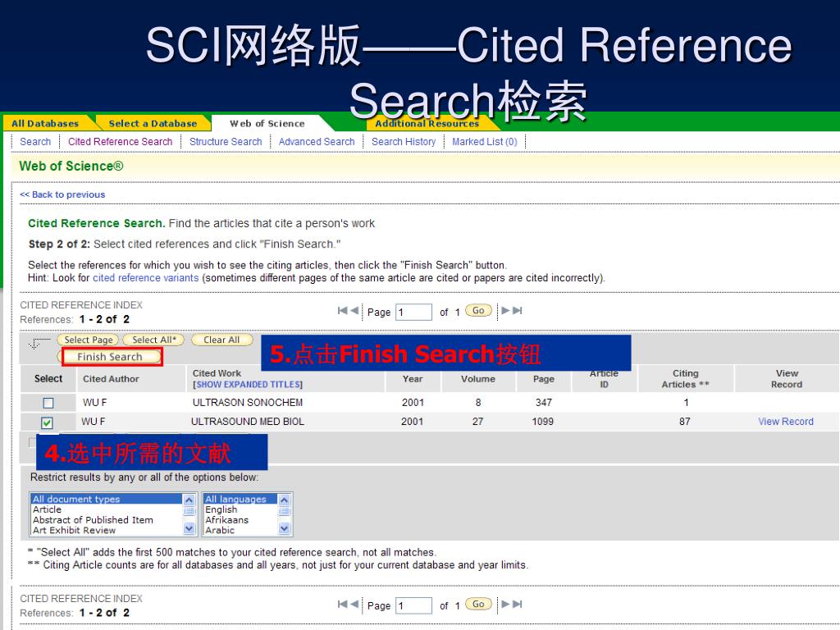840x630 pixels.
Task: Go to previous page in top pager
Action: click(354, 311)
